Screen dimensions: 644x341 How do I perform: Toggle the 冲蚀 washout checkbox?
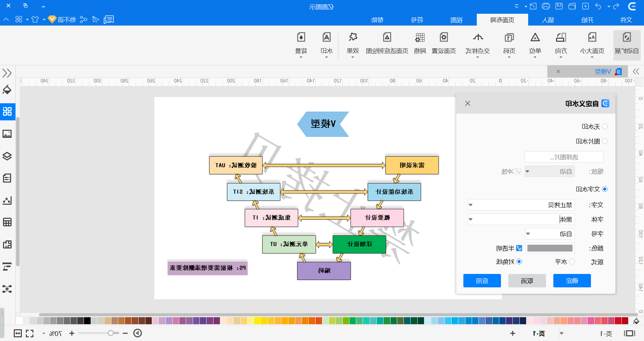click(519, 172)
